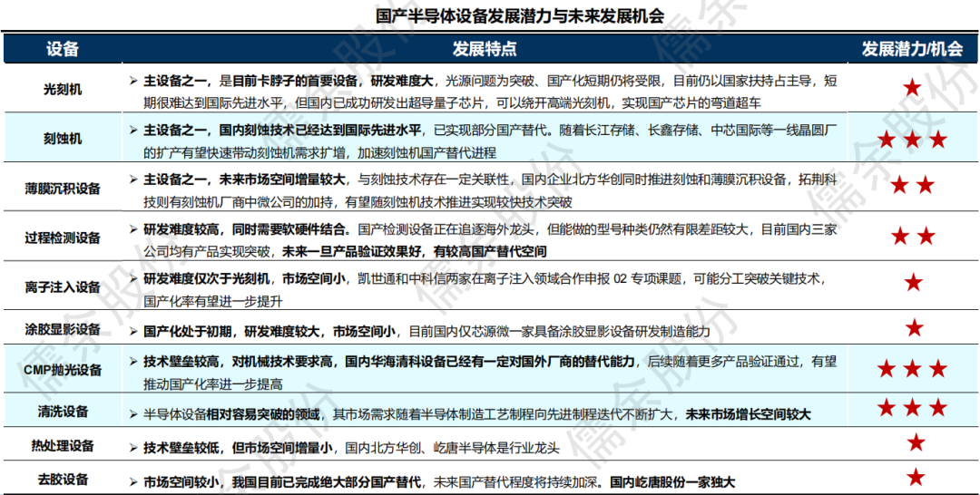Select the 薄膜沉积设备 device cell
The height and width of the screenshot is (495, 980).
pyautogui.click(x=63, y=188)
